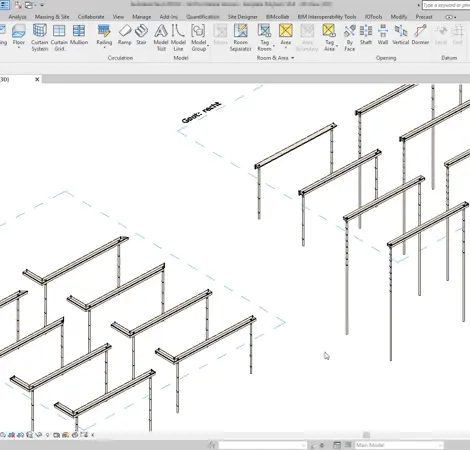Switch to the Collaborate tab
The image size is (470, 450).
[x=91, y=17]
